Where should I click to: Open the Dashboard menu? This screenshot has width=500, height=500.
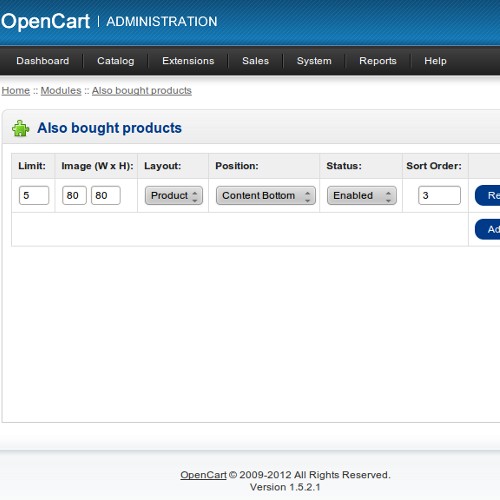43,61
